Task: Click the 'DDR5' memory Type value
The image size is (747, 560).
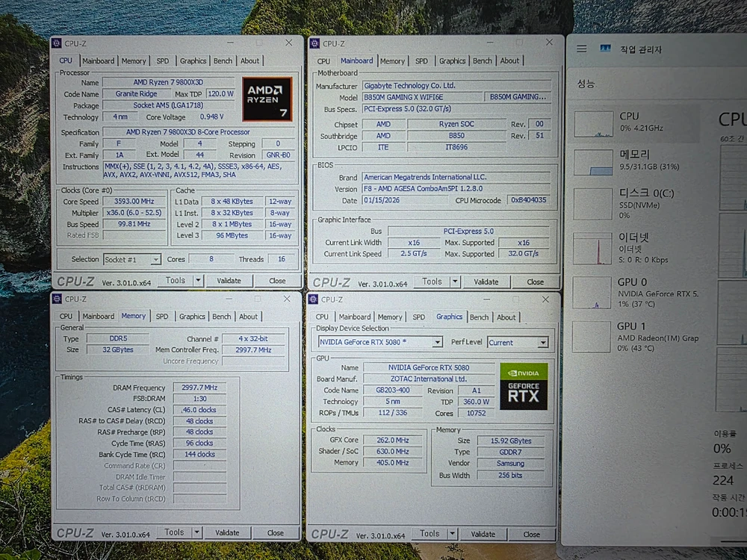Action: tap(118, 338)
